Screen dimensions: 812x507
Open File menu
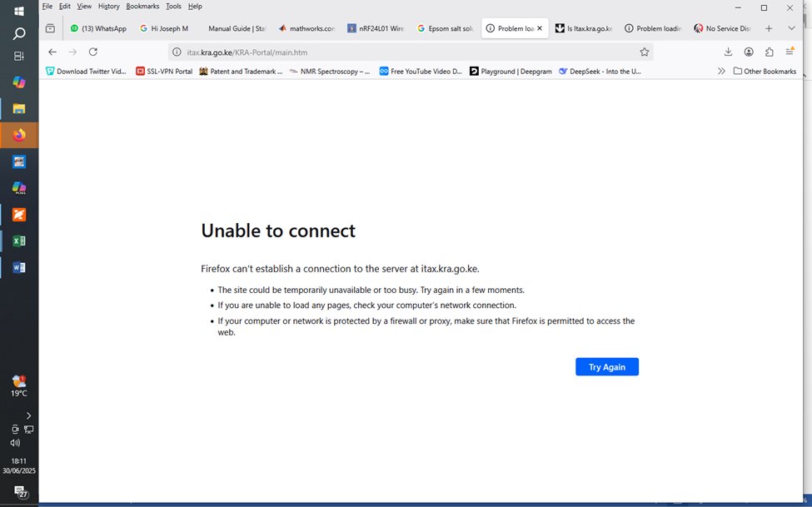pyautogui.click(x=47, y=6)
